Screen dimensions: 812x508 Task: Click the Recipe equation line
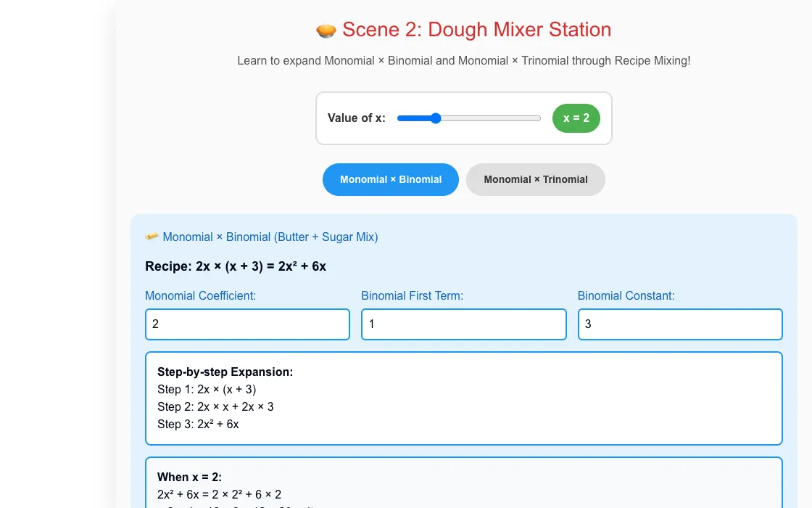click(236, 266)
